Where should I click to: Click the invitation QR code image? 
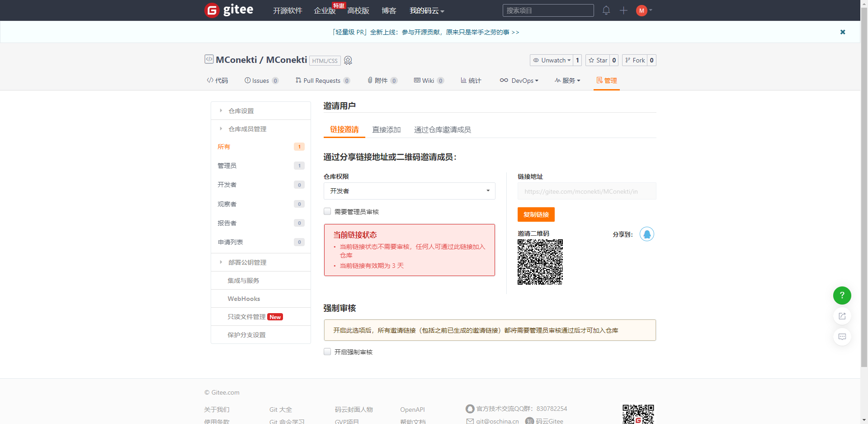coord(540,262)
